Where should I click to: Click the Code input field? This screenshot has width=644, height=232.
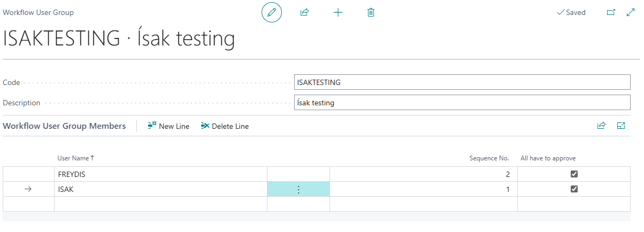coord(462,82)
